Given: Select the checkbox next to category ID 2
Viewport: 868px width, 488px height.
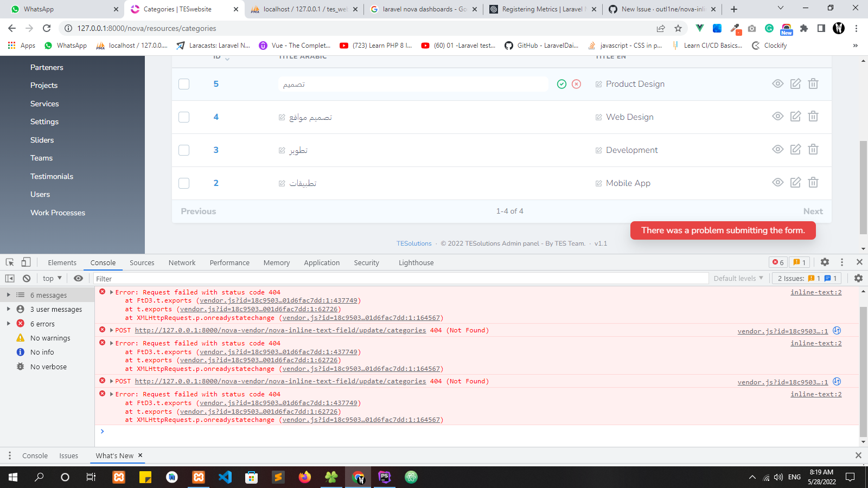Looking at the screenshot, I should pos(184,183).
